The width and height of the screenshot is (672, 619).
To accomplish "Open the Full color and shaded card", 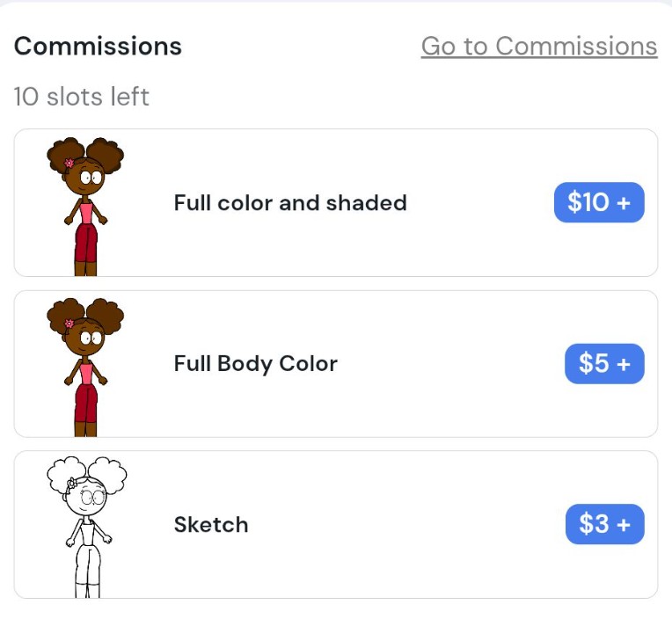I will point(336,202).
